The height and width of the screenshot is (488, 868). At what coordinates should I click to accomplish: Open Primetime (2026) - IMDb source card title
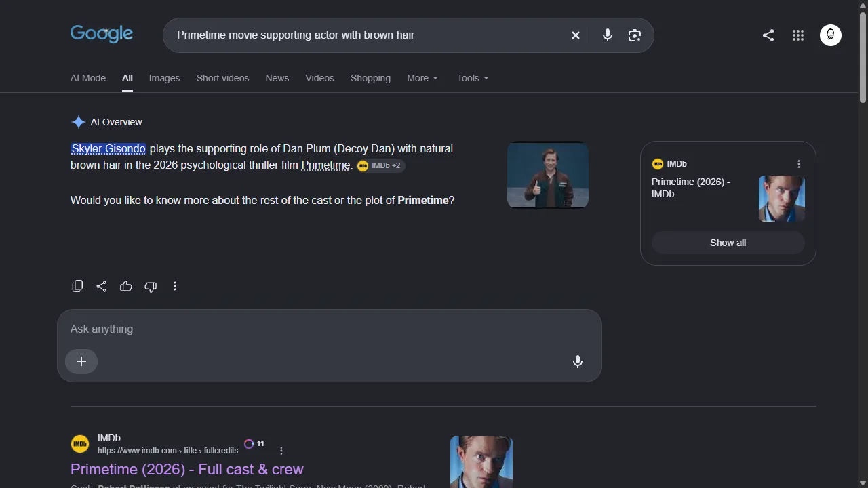tap(691, 188)
